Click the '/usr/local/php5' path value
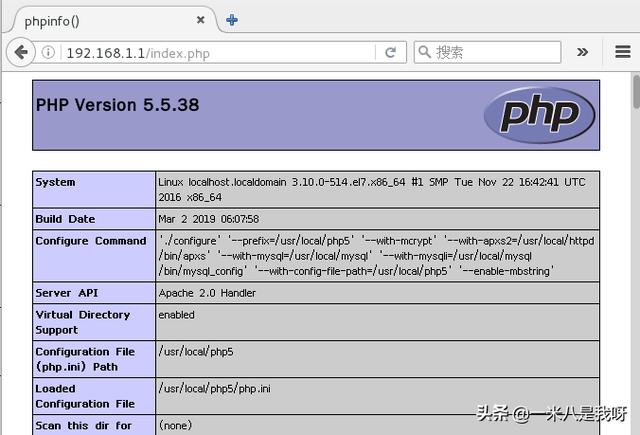This screenshot has height=435, width=640. click(196, 352)
